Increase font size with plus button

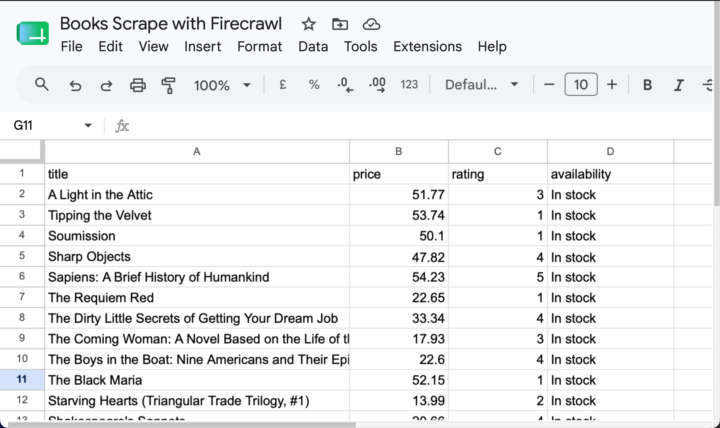click(612, 84)
